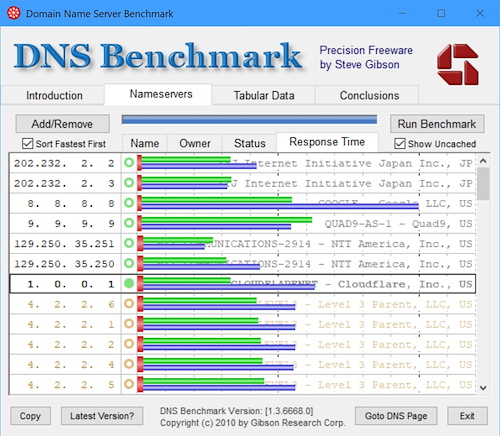Click the DNS Benchmark title banner
This screenshot has width=500, height=436.
[158, 56]
